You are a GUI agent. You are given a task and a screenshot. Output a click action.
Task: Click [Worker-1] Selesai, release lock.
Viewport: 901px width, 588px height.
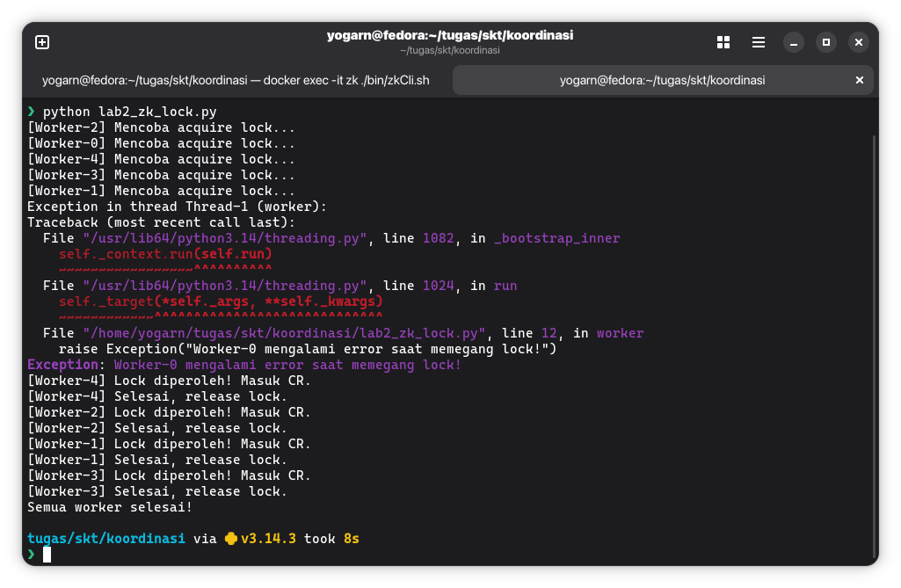(156, 460)
